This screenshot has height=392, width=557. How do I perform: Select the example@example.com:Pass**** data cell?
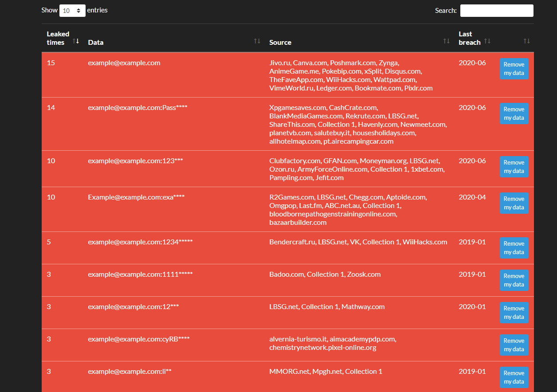(x=137, y=107)
